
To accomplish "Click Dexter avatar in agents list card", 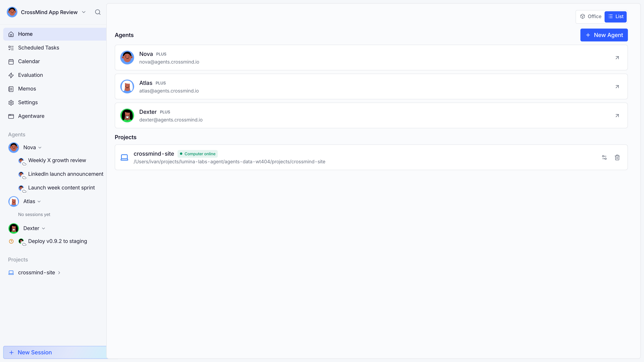I will 127,116.
